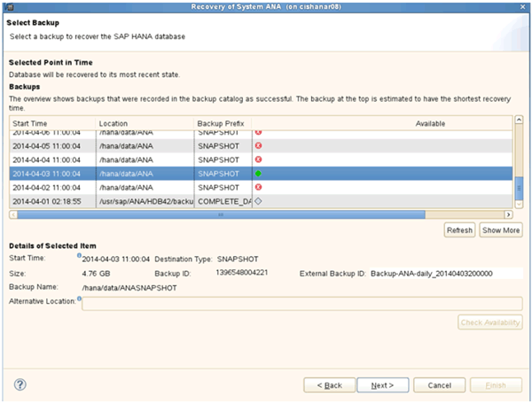532x403 pixels.
Task: Click the Backup Prefix column header
Action: pyautogui.click(x=221, y=123)
